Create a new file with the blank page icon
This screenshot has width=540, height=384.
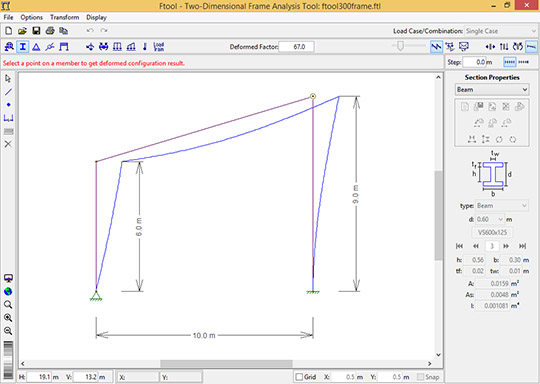click(x=9, y=31)
